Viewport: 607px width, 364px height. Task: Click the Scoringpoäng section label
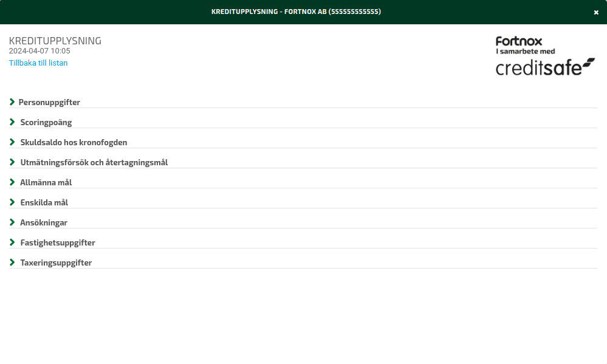coord(46,122)
